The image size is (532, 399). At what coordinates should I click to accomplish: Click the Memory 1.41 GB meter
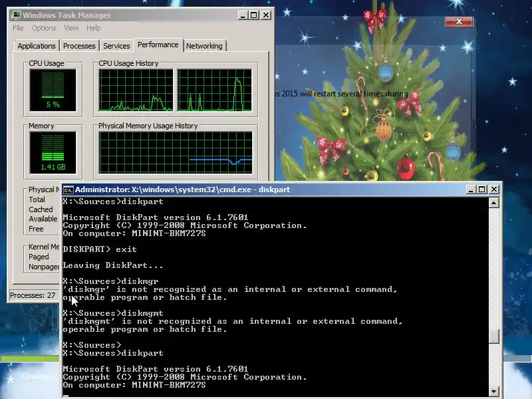point(53,153)
